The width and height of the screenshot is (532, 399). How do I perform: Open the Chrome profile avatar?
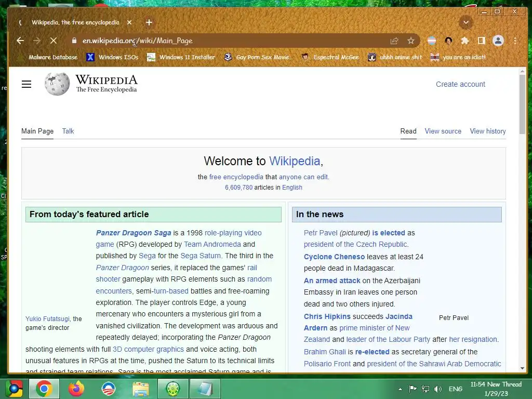[x=498, y=41]
